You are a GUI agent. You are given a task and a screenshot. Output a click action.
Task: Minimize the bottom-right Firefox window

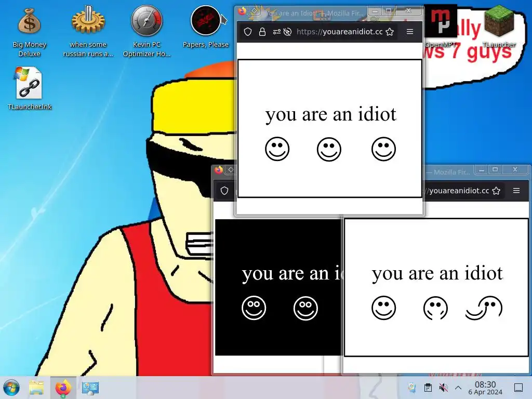click(482, 170)
